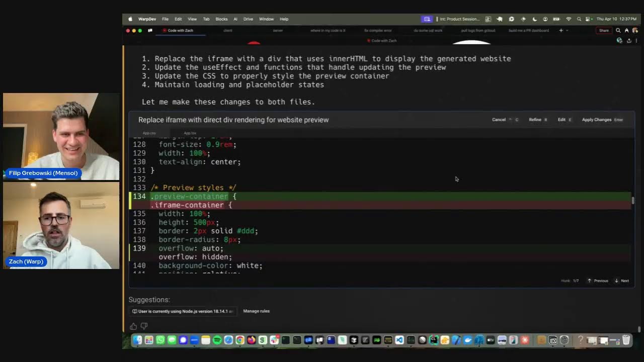Open Launchpad from the dock
644x362 pixels.
coord(149,340)
